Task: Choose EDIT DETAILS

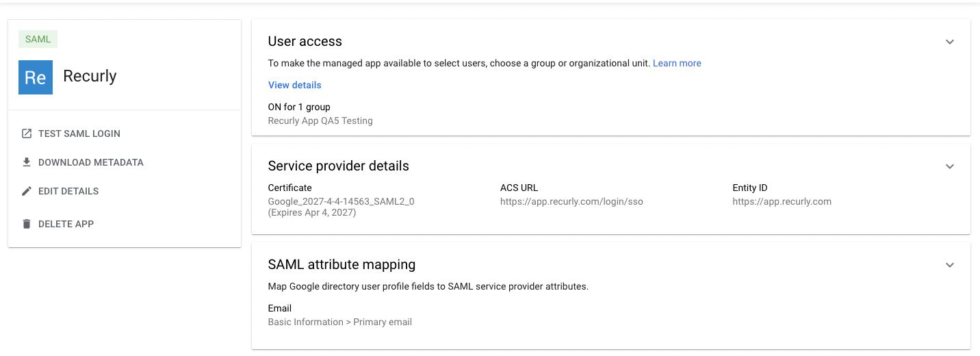Action: coord(68,191)
